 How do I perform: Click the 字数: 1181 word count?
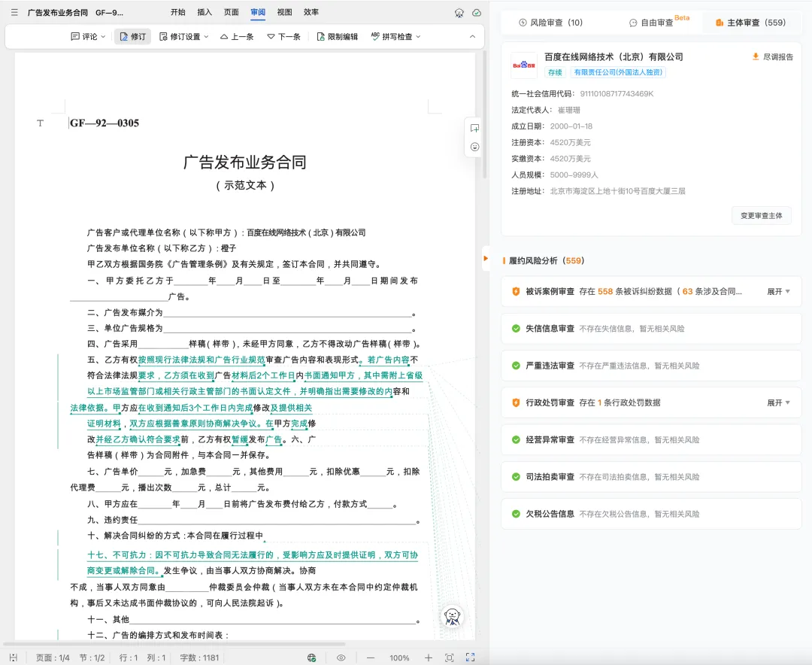[199, 657]
